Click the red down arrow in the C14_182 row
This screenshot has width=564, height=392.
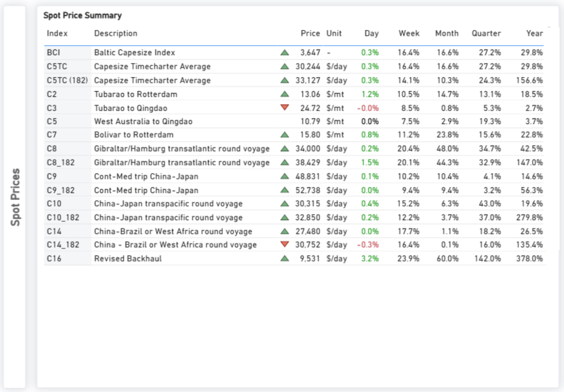285,244
